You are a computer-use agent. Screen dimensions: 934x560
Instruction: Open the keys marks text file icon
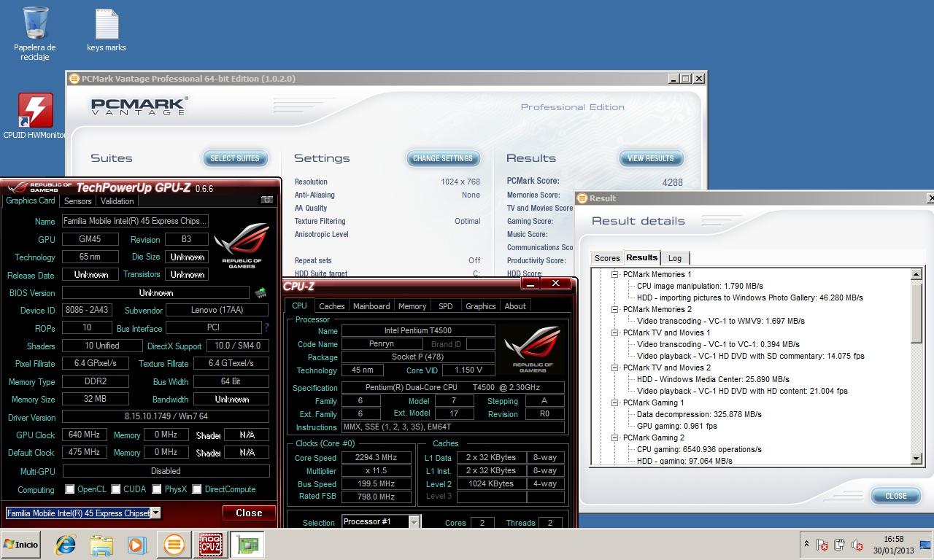point(107,31)
